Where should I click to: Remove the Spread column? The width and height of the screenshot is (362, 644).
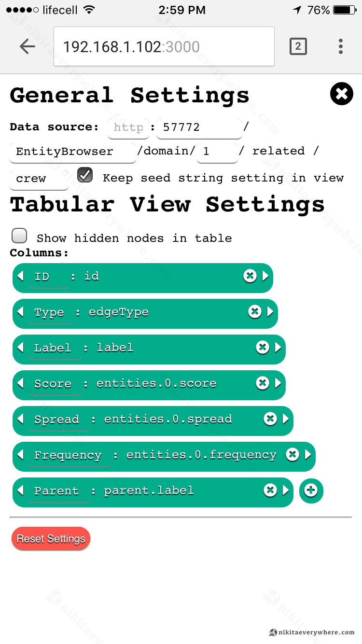click(x=270, y=419)
